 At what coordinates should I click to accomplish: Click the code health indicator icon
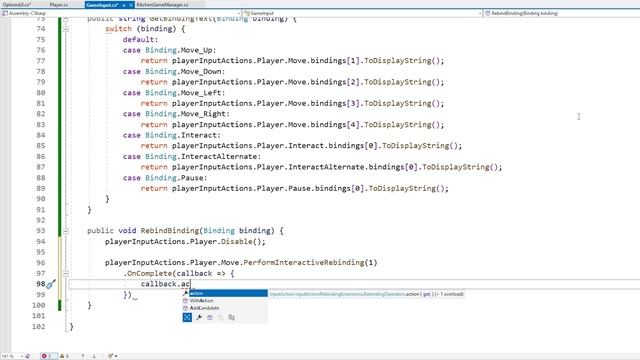click(28, 356)
